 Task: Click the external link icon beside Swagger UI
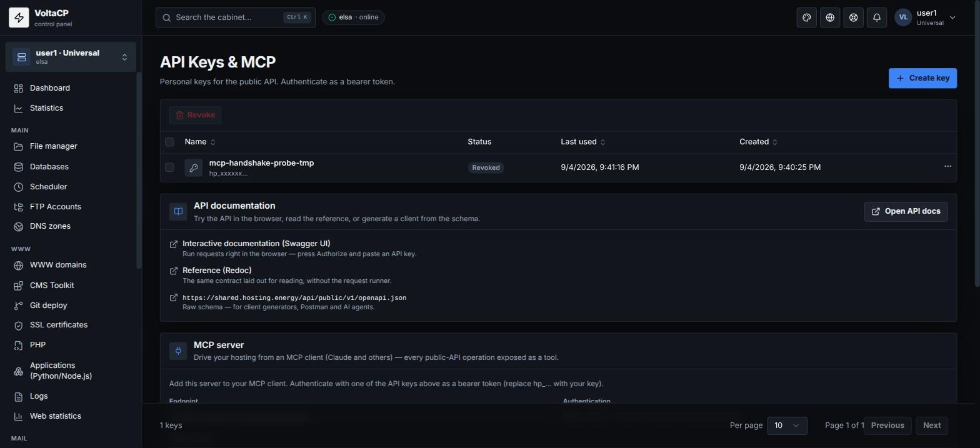pyautogui.click(x=174, y=244)
